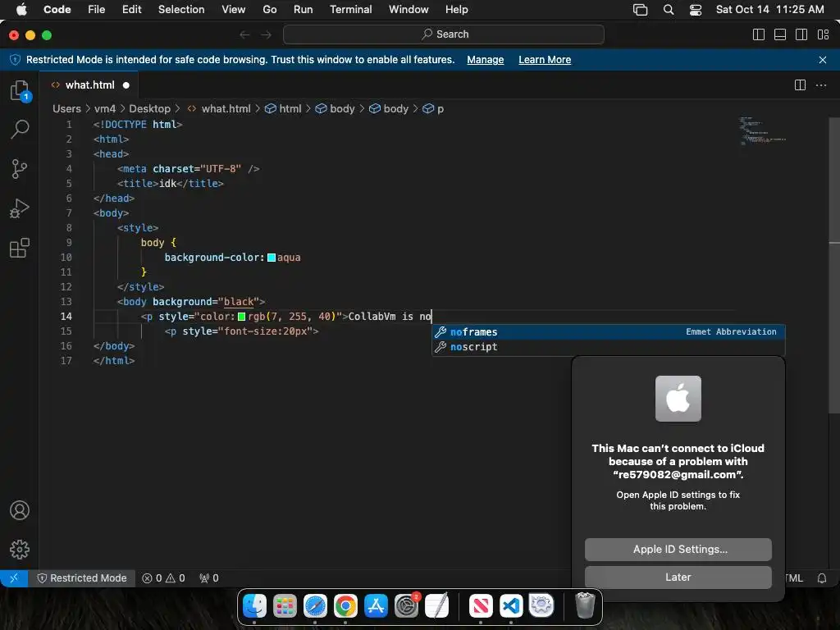This screenshot has height=630, width=840.
Task: Click the Users breadcrumb
Action: tap(66, 109)
